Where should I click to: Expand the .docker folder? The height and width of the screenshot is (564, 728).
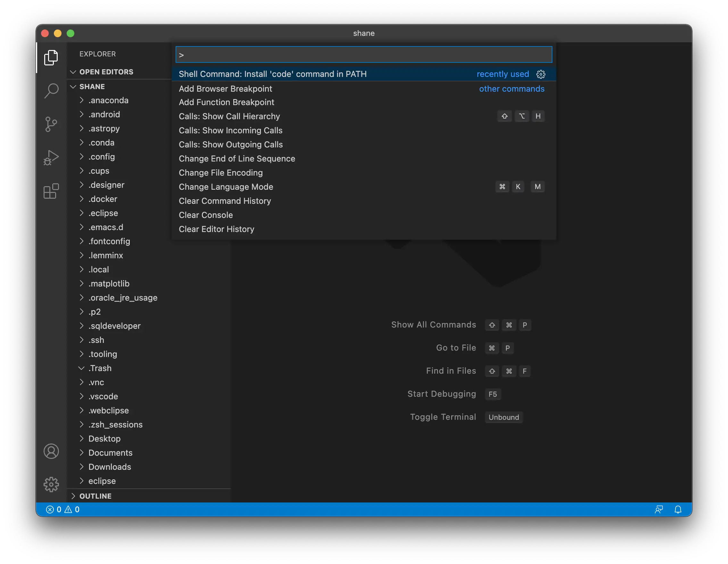click(x=81, y=199)
